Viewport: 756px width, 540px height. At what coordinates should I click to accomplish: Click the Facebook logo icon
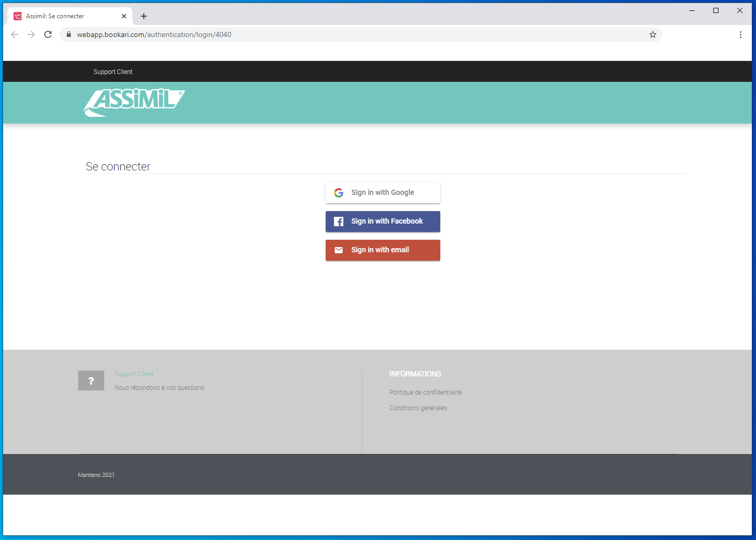tap(339, 222)
